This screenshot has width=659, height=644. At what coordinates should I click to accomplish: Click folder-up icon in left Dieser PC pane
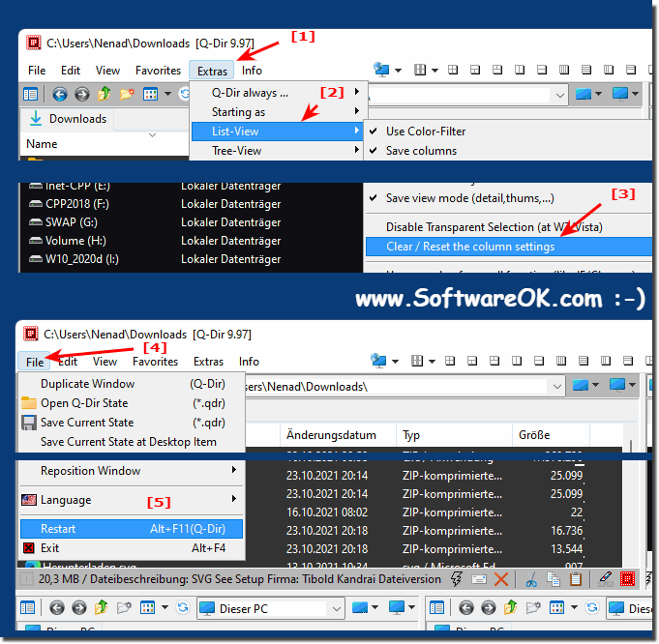102,607
